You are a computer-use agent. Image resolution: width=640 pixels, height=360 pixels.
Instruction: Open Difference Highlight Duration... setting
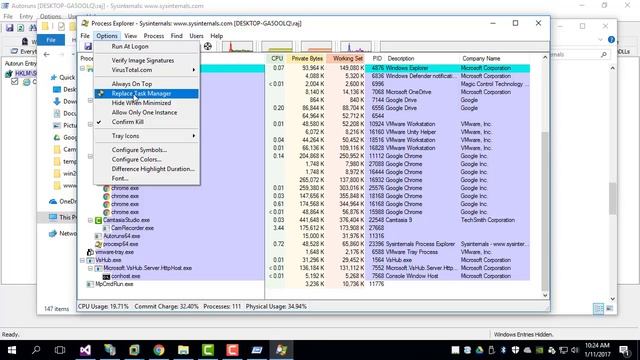pyautogui.click(x=153, y=169)
